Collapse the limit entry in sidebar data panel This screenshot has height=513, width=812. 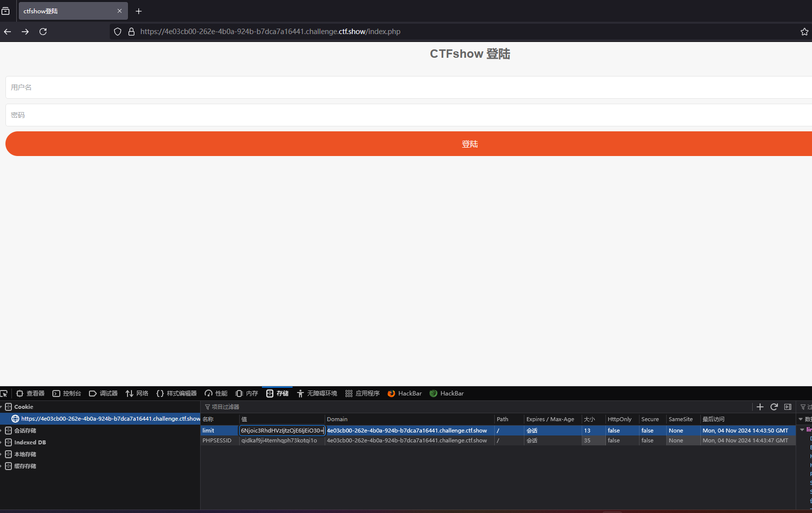802,430
